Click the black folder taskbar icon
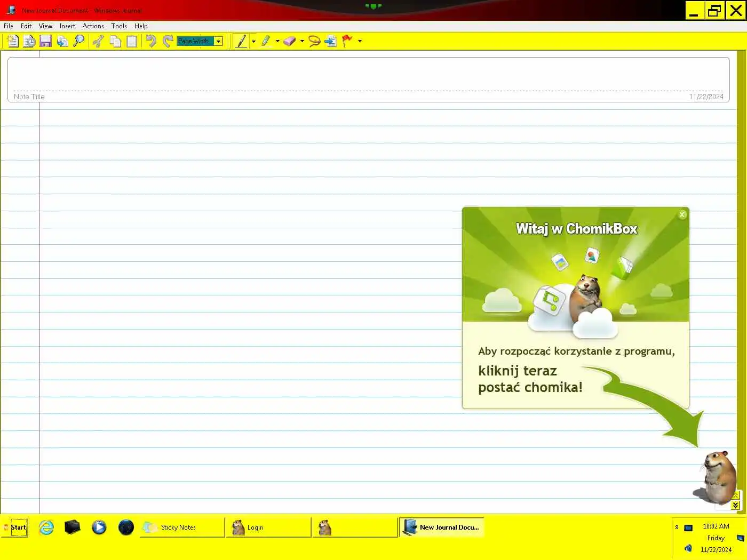The height and width of the screenshot is (560, 747). (73, 527)
